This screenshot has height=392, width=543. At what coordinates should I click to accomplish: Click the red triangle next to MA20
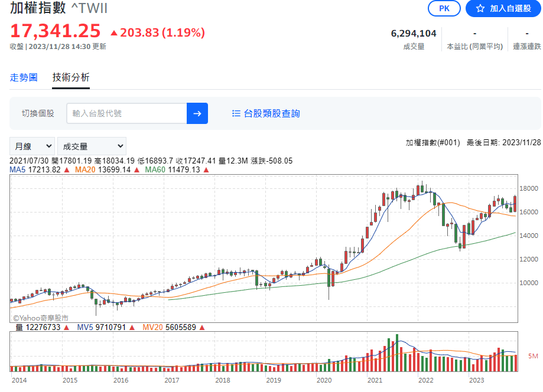137,170
